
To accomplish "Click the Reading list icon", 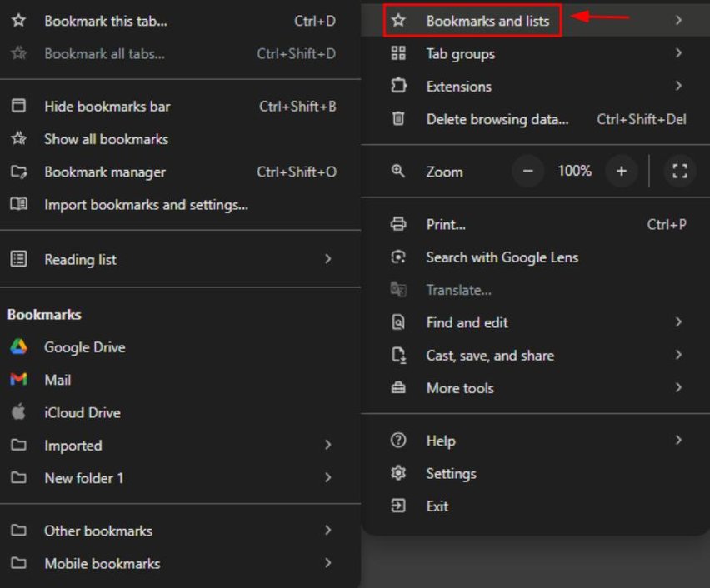I will click(18, 259).
